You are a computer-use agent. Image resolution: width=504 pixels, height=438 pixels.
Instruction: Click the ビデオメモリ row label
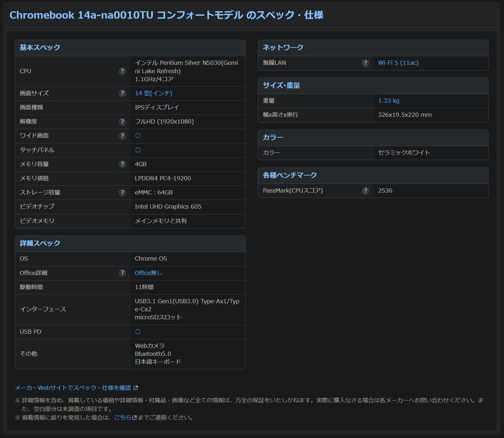coord(37,221)
